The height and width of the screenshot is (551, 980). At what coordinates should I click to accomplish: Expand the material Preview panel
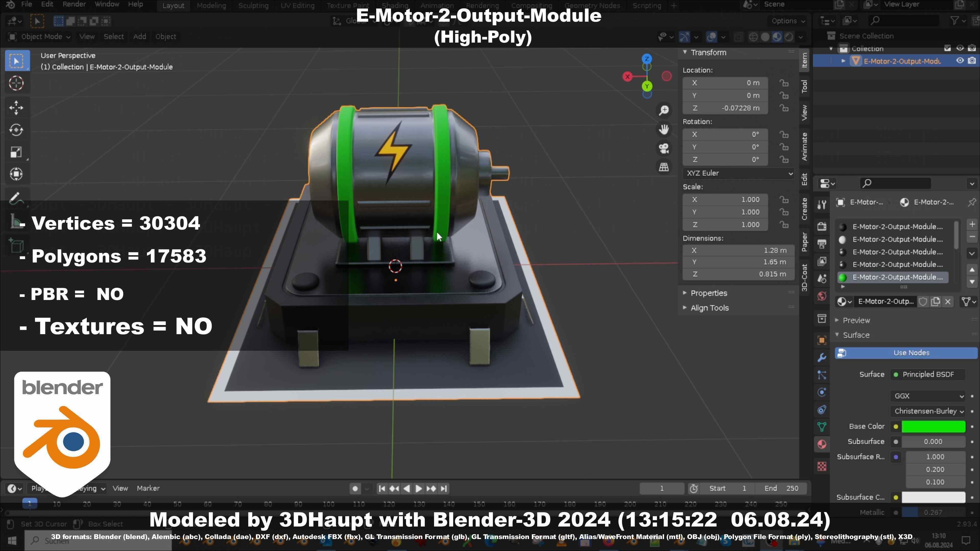click(856, 321)
